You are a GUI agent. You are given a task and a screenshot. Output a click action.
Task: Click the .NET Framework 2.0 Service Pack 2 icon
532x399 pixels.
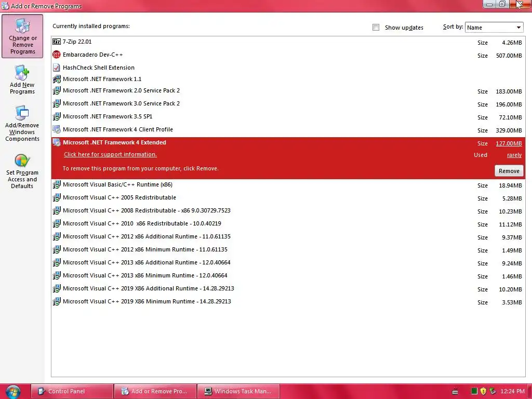coord(57,90)
